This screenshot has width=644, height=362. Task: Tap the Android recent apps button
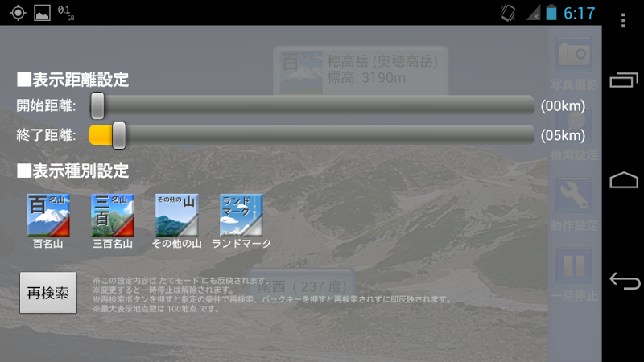click(x=624, y=80)
